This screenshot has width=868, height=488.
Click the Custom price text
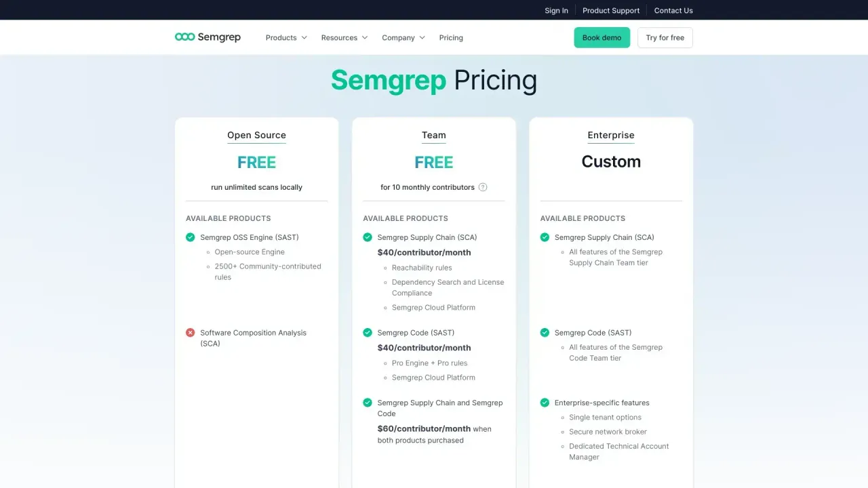click(611, 161)
